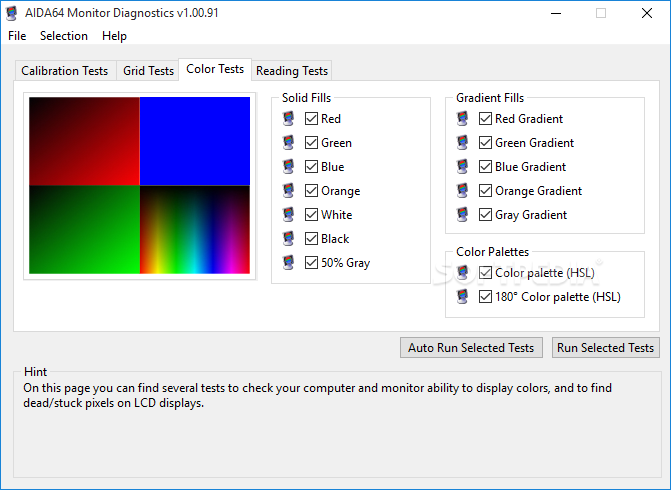Click the AIDA64 app icon in title bar
The height and width of the screenshot is (490, 671).
[12, 13]
